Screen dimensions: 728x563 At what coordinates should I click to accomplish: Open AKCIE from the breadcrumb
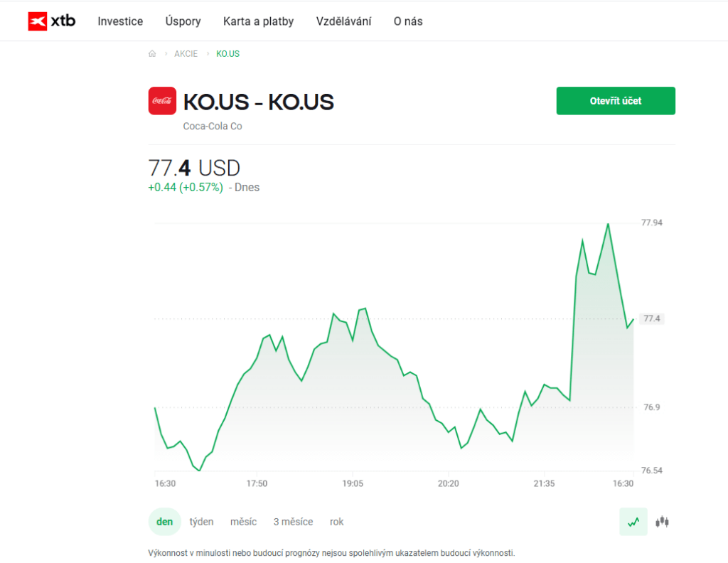[186, 53]
